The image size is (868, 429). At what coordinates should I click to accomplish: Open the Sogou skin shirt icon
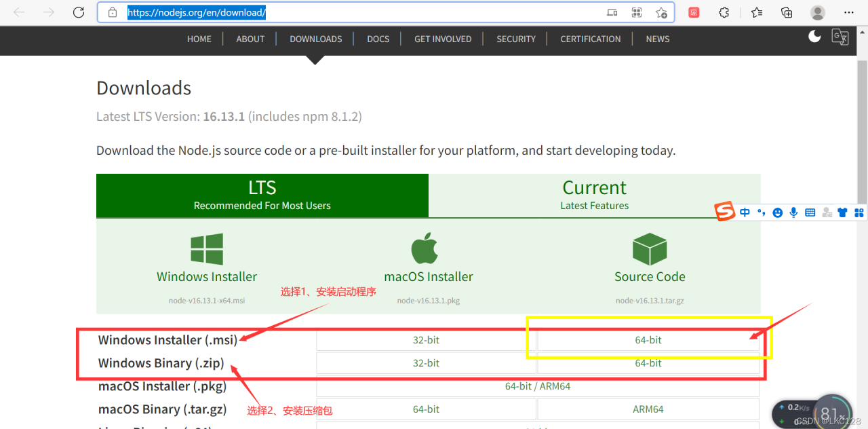(x=843, y=212)
